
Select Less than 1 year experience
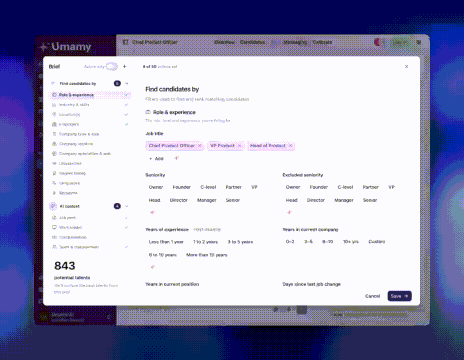(166, 242)
